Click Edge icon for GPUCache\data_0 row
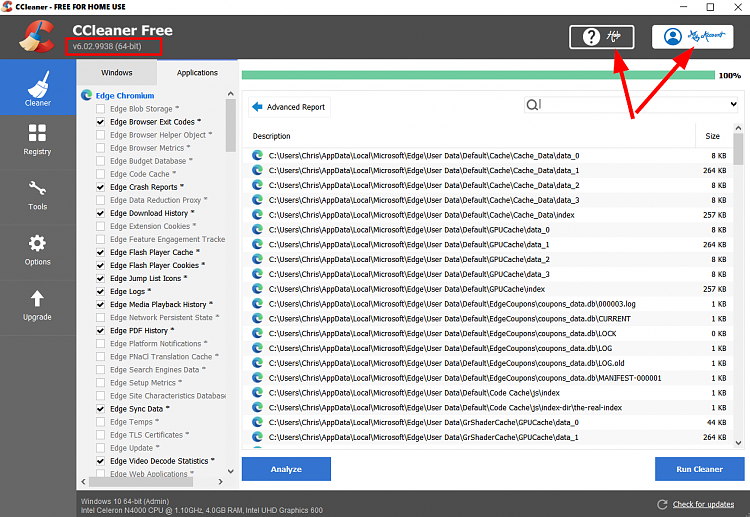This screenshot has height=517, width=750. coord(257,229)
